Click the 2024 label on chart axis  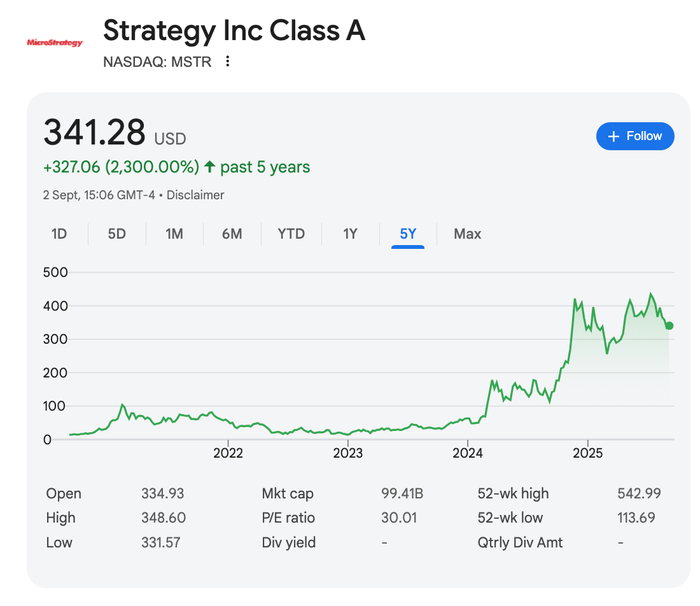(x=468, y=453)
